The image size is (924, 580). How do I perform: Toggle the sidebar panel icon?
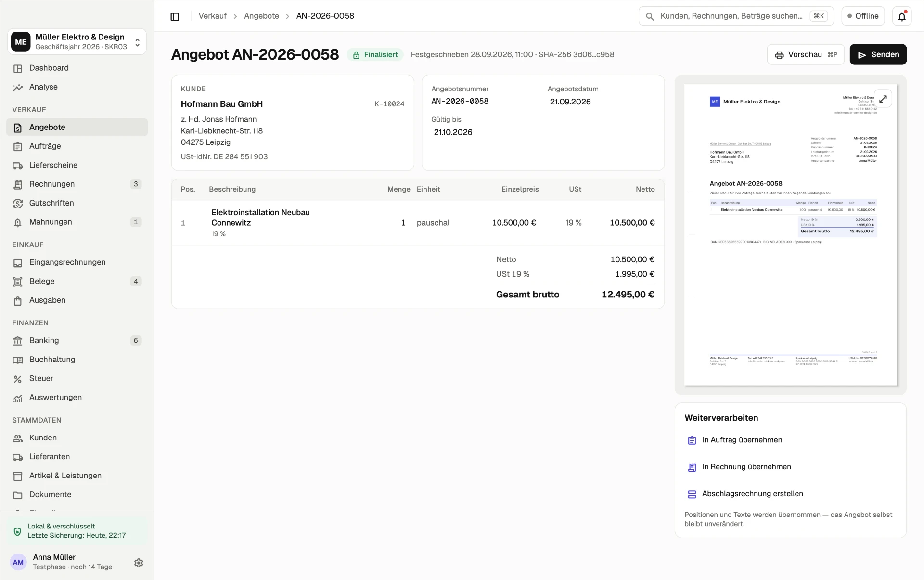point(175,16)
